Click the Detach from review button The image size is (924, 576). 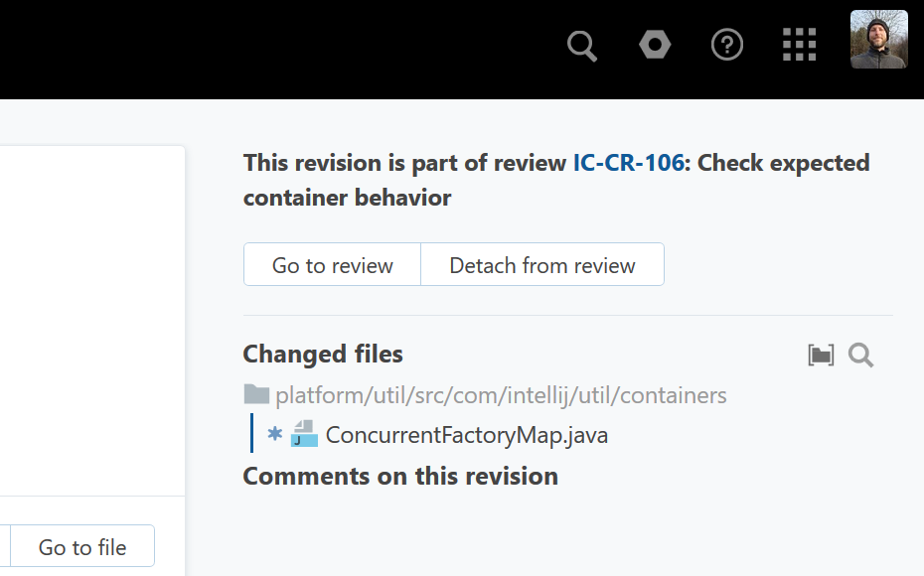(x=542, y=265)
